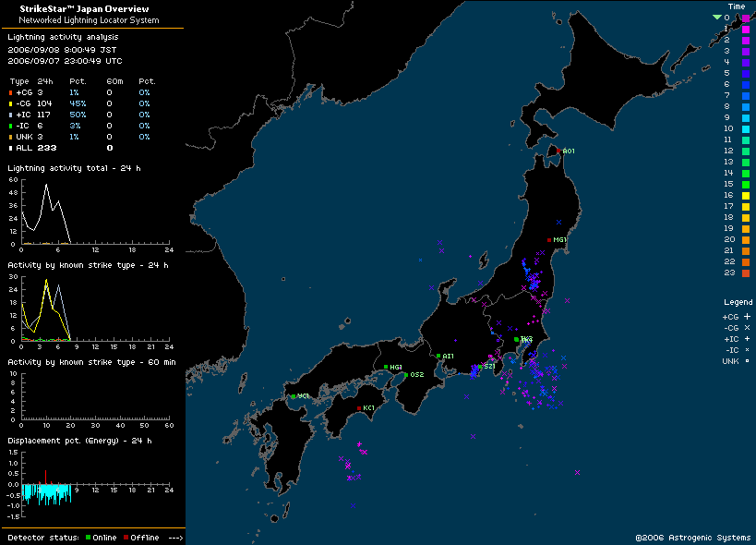The width and height of the screenshot is (756, 545).
Task: Click the red +CG type indicator
Action: pyautogui.click(x=11, y=93)
